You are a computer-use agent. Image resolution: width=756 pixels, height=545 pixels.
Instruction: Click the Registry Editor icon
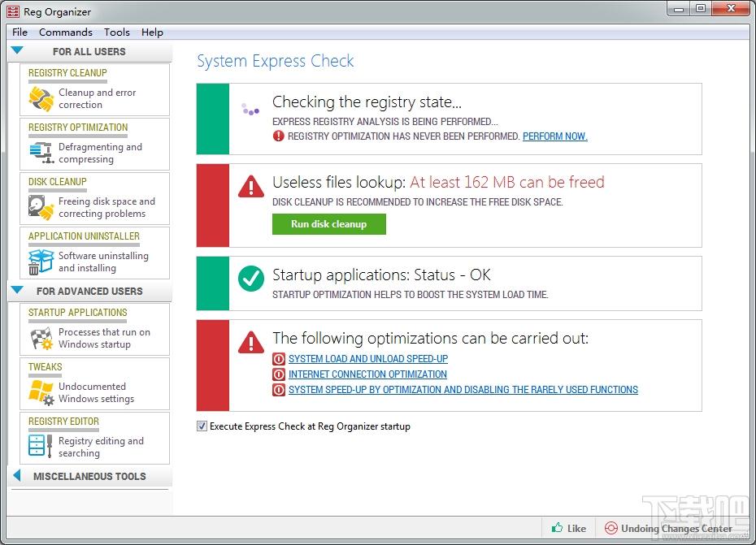tap(41, 447)
